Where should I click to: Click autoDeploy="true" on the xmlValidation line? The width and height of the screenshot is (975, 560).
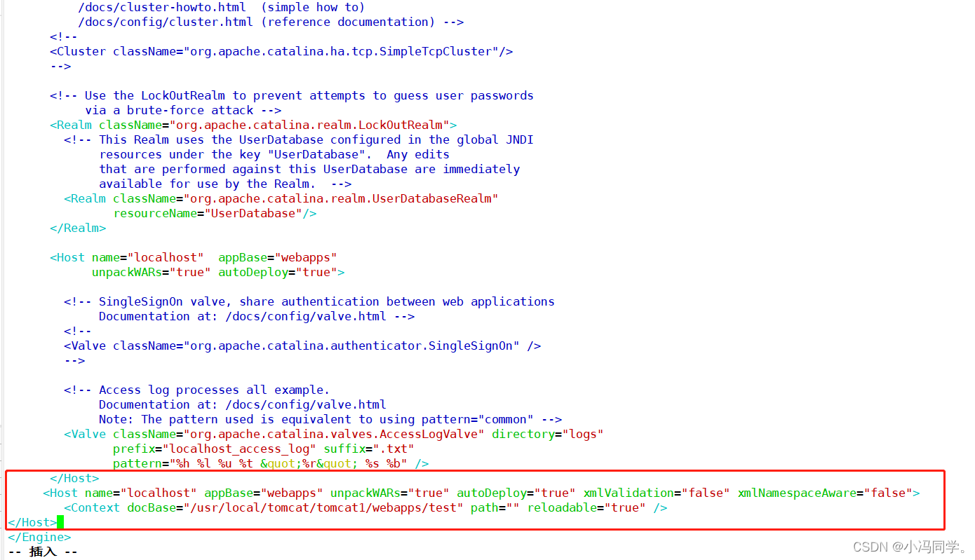[516, 493]
